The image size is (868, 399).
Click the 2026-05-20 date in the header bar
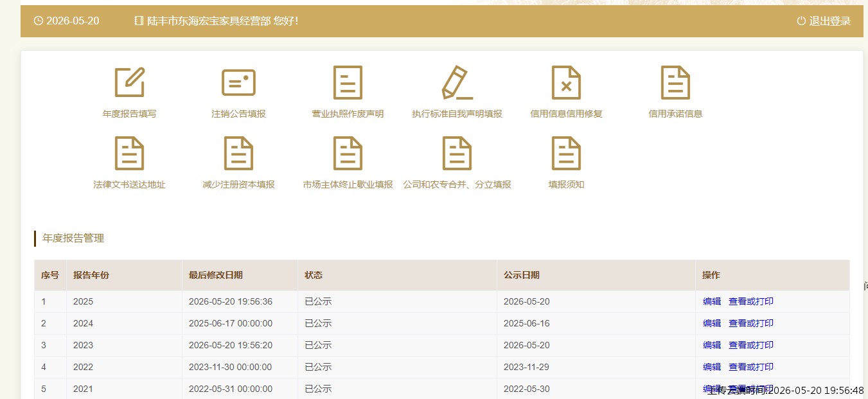coord(73,21)
